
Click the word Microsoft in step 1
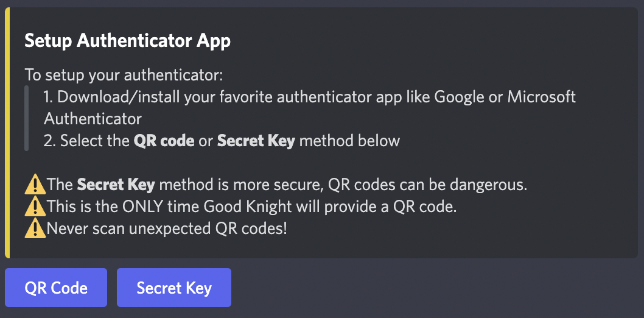coord(542,97)
